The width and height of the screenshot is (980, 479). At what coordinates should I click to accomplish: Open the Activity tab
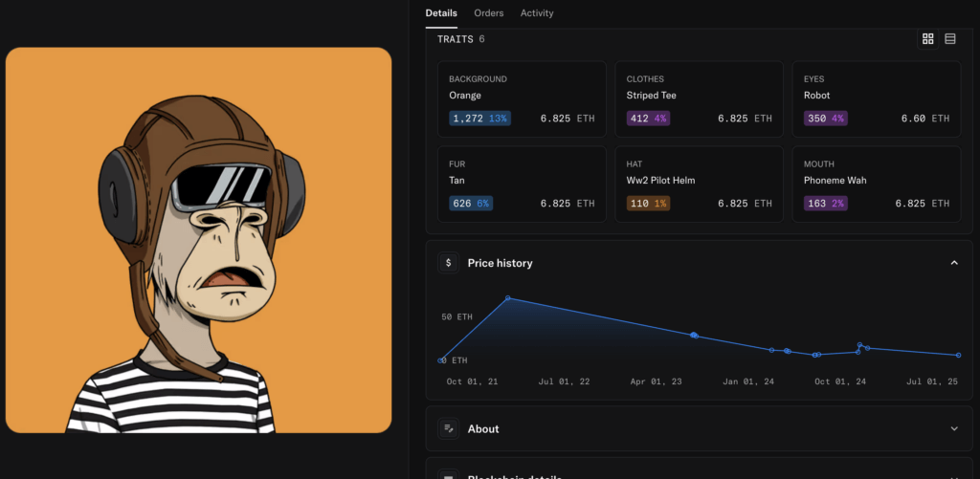537,13
